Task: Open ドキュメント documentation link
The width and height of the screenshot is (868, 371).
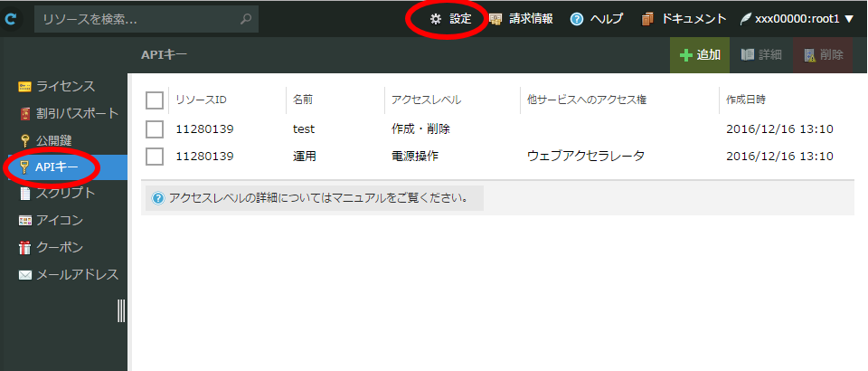Action: coord(684,19)
